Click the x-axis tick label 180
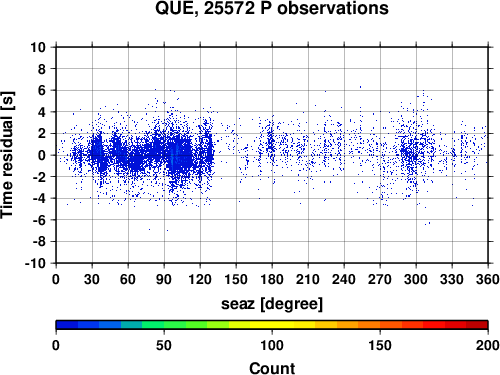 (x=272, y=279)
